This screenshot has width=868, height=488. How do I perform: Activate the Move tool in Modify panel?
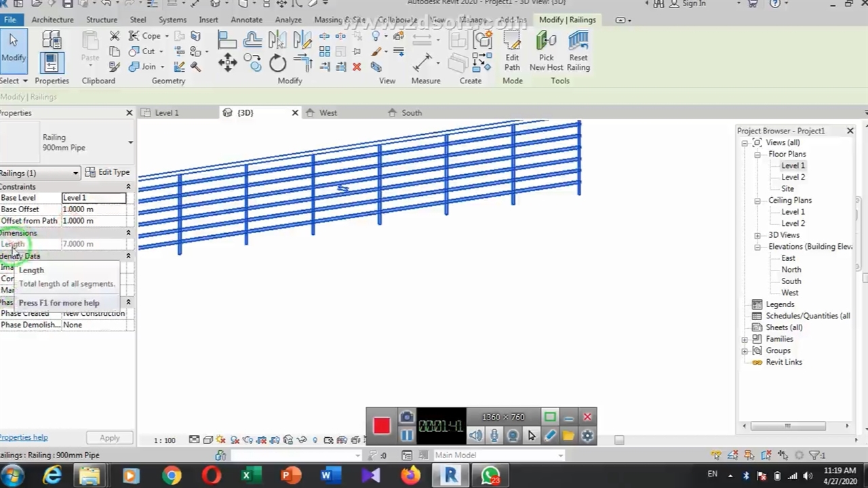point(227,63)
